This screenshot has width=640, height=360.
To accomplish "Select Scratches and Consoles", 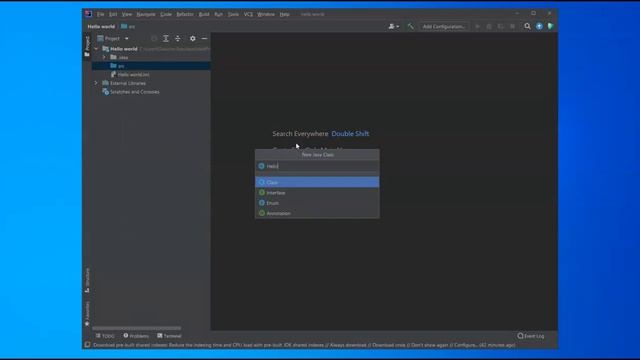I will pos(131,92).
